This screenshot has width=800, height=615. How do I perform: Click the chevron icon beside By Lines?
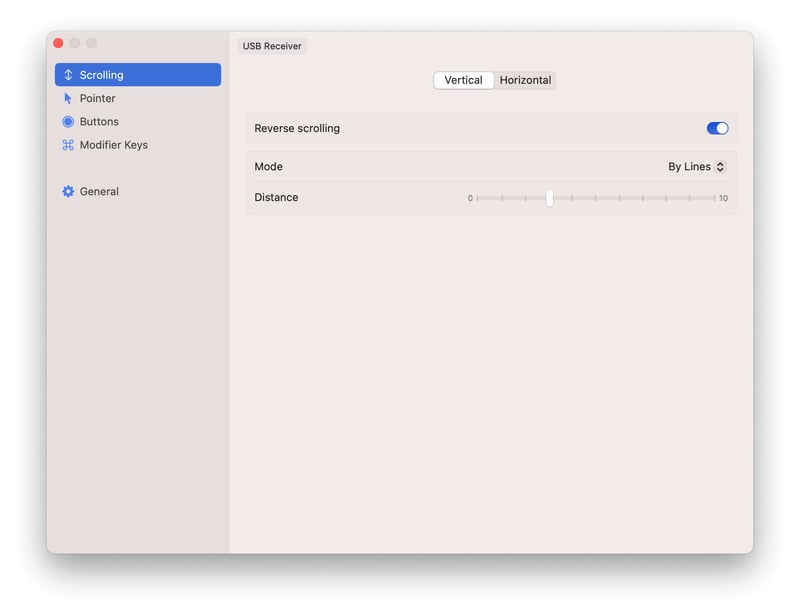tap(722, 167)
